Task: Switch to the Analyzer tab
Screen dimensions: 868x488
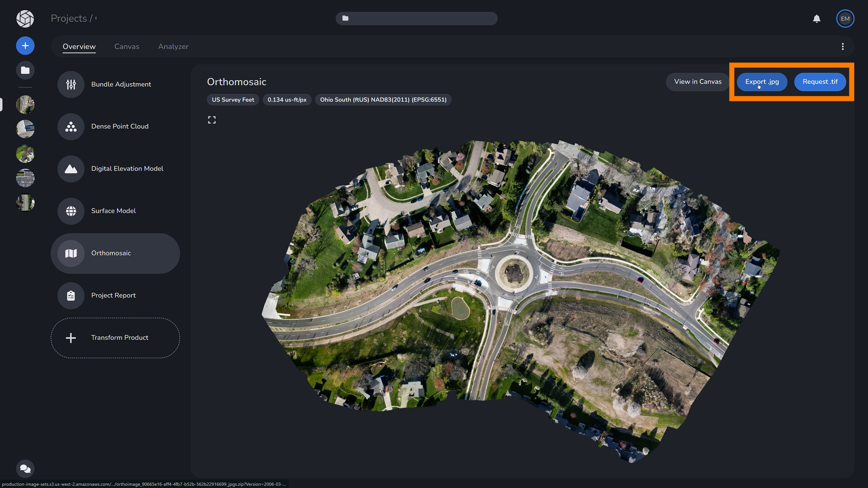Action: pyautogui.click(x=173, y=47)
